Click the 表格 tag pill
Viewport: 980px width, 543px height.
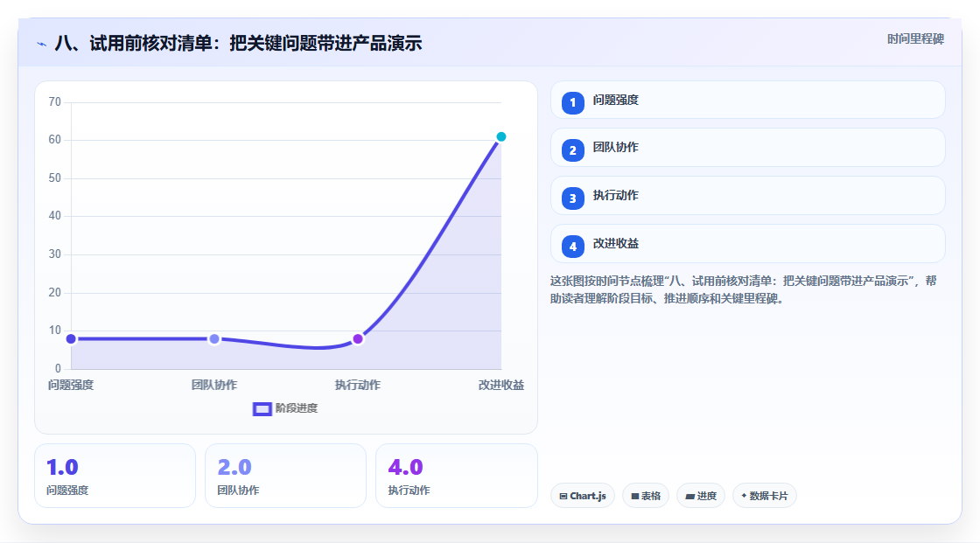(646, 496)
